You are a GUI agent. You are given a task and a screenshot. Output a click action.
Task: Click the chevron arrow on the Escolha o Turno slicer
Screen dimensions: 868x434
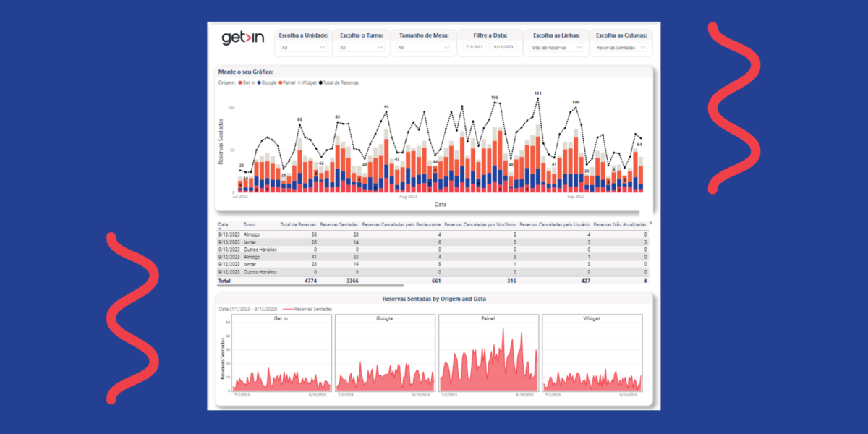[382, 48]
